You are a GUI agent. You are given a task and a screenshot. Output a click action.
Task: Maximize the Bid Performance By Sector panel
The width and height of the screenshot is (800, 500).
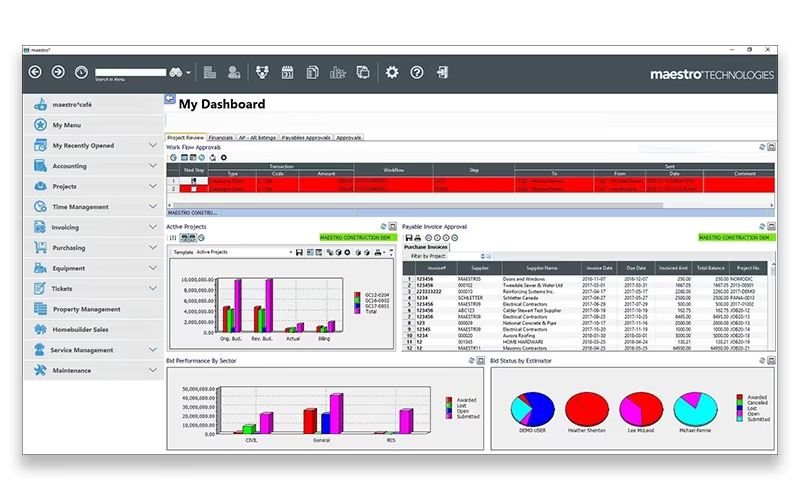coord(481,360)
